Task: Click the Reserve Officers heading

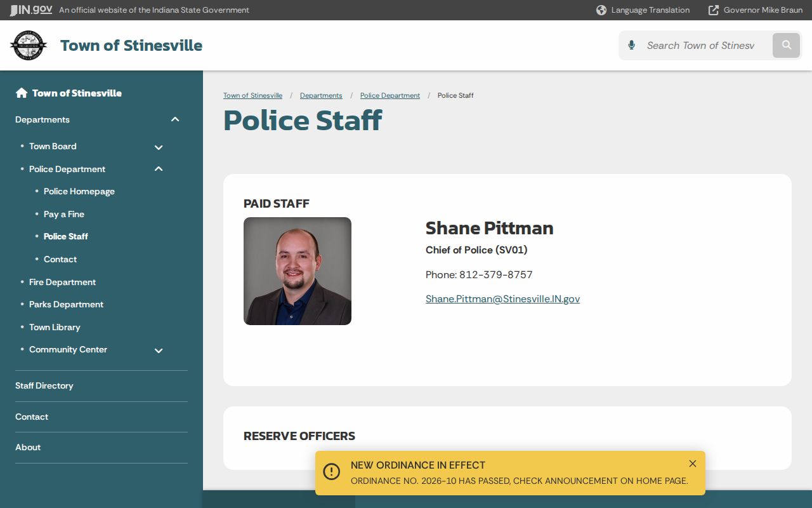Action: pos(299,436)
